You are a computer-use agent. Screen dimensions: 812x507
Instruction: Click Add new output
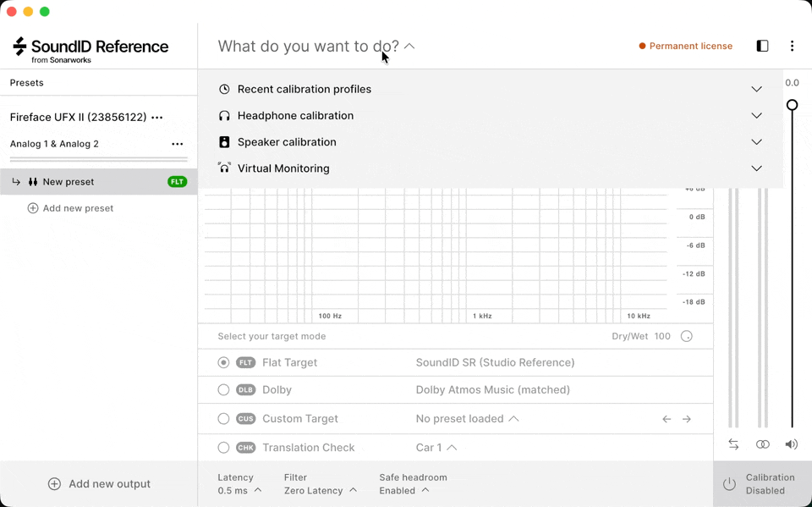point(99,483)
